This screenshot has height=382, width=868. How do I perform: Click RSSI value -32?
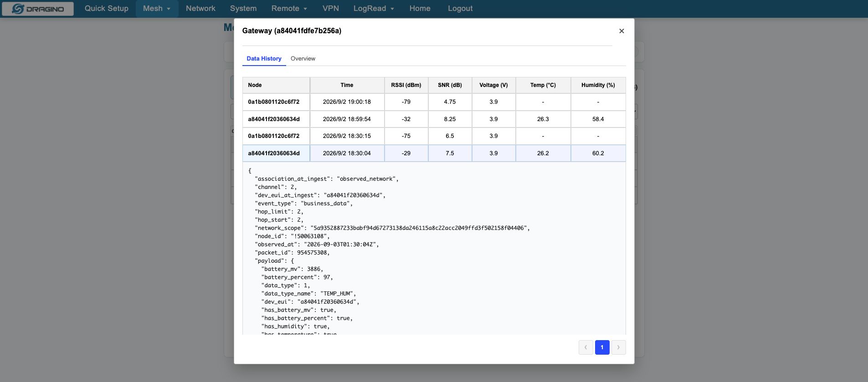(406, 119)
